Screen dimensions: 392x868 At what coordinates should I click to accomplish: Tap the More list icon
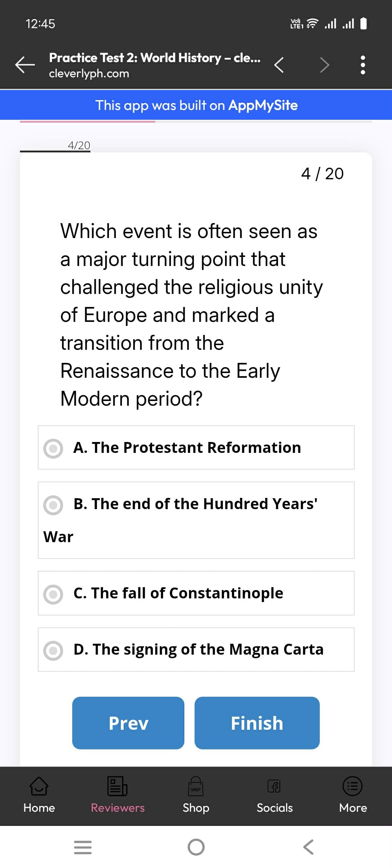tap(352, 786)
